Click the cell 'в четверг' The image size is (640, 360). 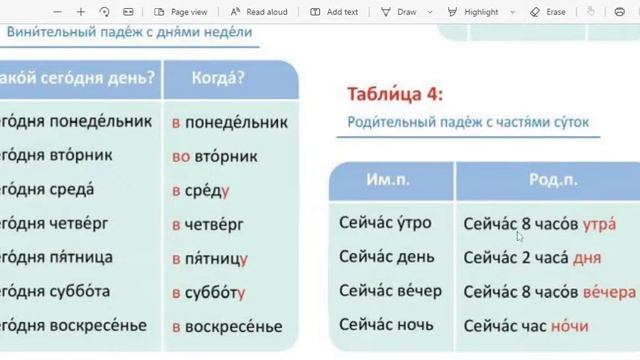(208, 224)
